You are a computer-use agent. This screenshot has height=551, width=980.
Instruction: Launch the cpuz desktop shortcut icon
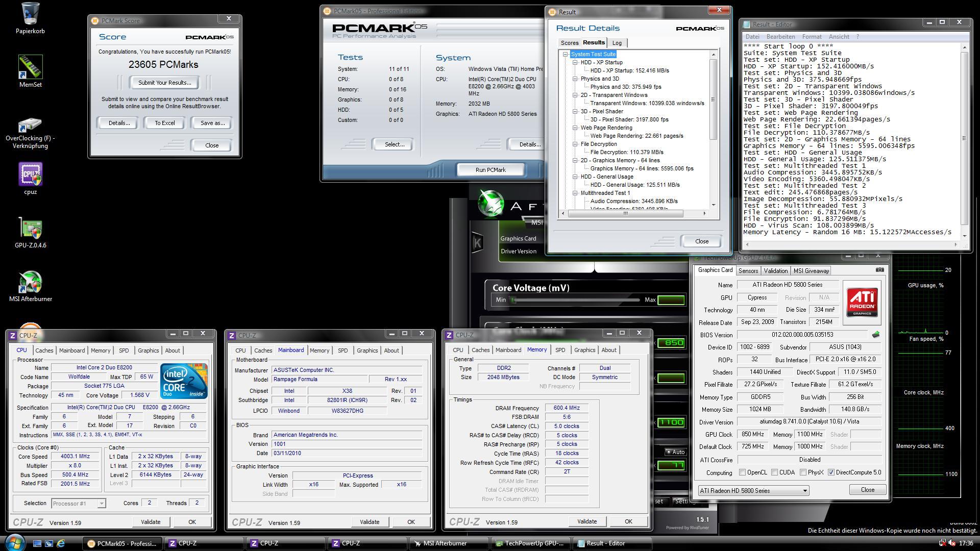pos(30,174)
